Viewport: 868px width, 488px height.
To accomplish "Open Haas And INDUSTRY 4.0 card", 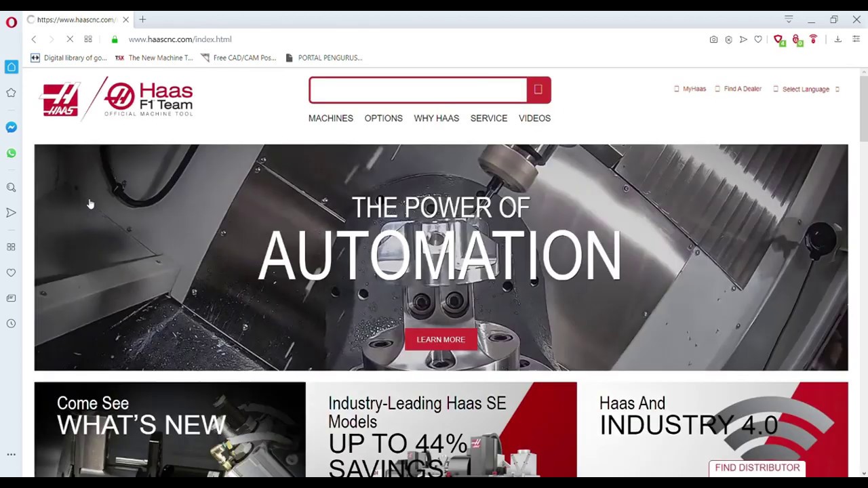I will pyautogui.click(x=712, y=430).
